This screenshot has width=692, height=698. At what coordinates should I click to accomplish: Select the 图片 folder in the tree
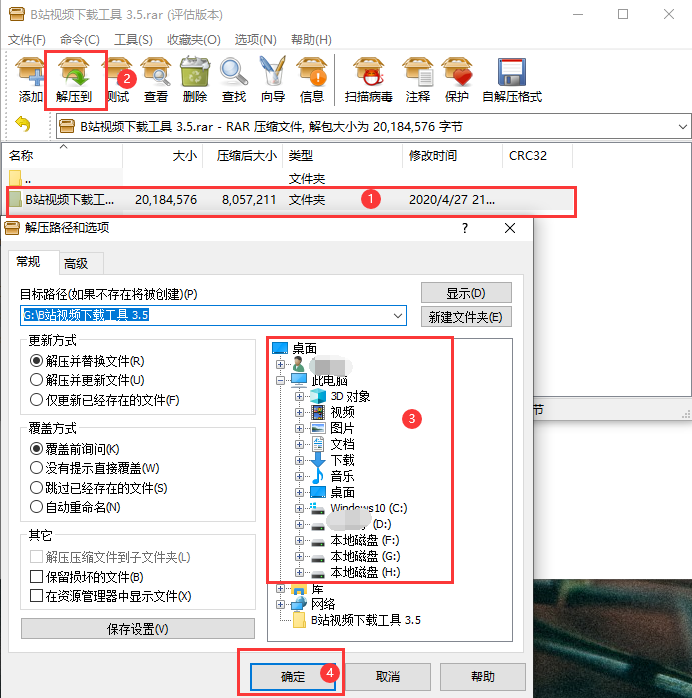pos(342,428)
